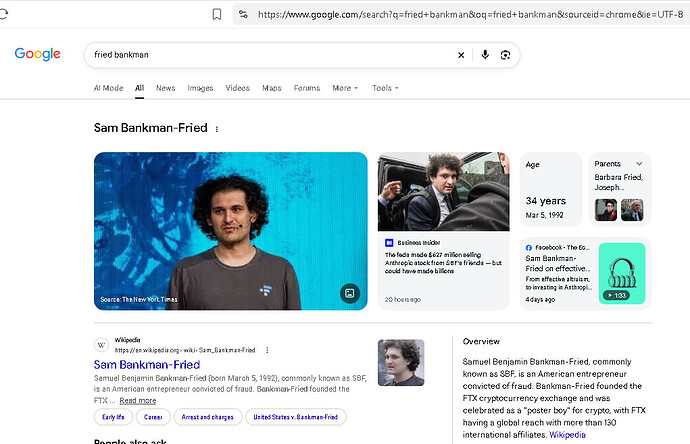Screen dimensions: 690x444
Task: Click the 'Source: The New York Times' caption
Action: 139,299
